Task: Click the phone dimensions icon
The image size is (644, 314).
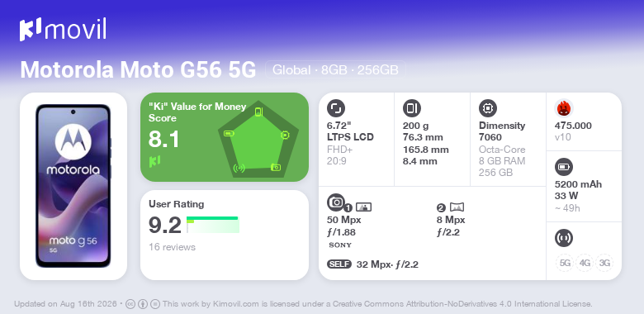Action: point(412,108)
